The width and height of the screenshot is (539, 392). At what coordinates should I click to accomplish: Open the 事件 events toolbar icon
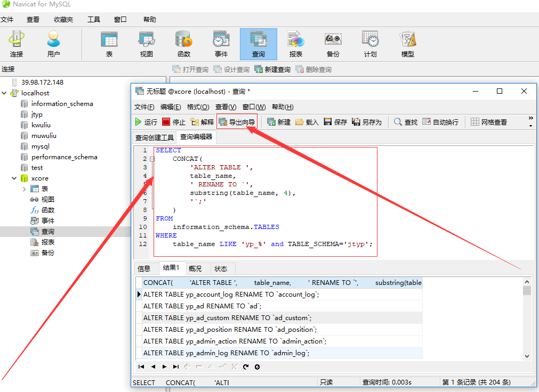(221, 44)
